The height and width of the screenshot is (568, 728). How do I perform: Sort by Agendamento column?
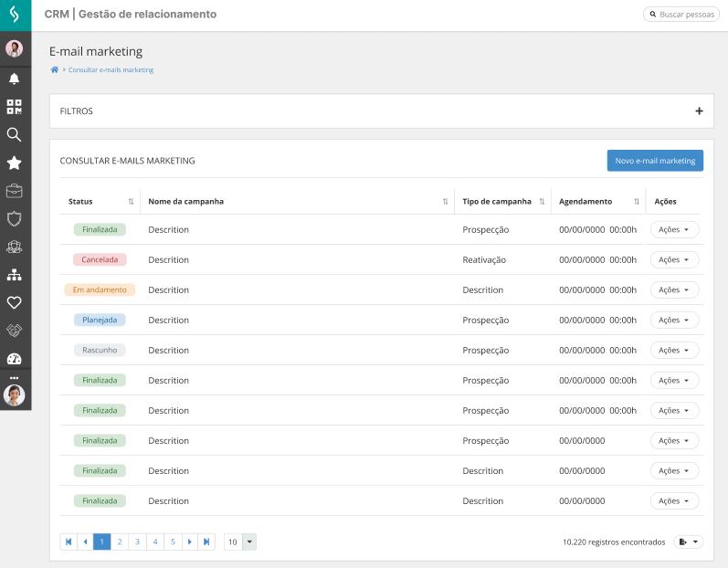click(x=636, y=201)
